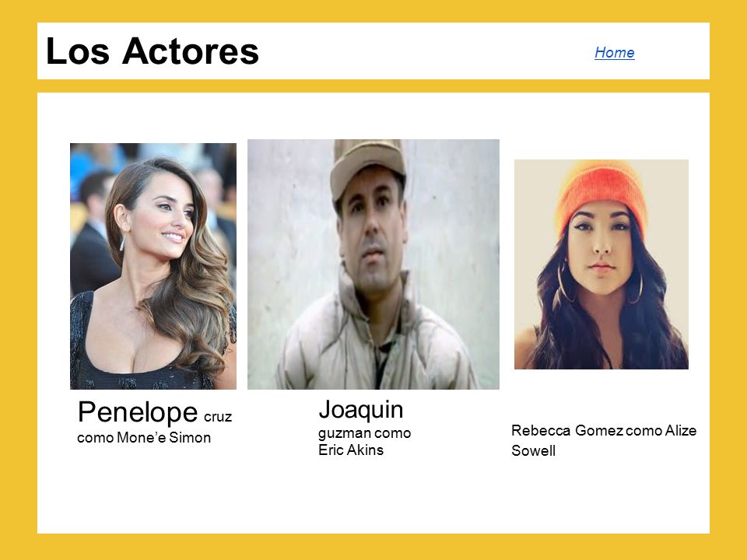Click the drop earring in the left photo
This screenshot has height=560, width=747.
(x=122, y=243)
